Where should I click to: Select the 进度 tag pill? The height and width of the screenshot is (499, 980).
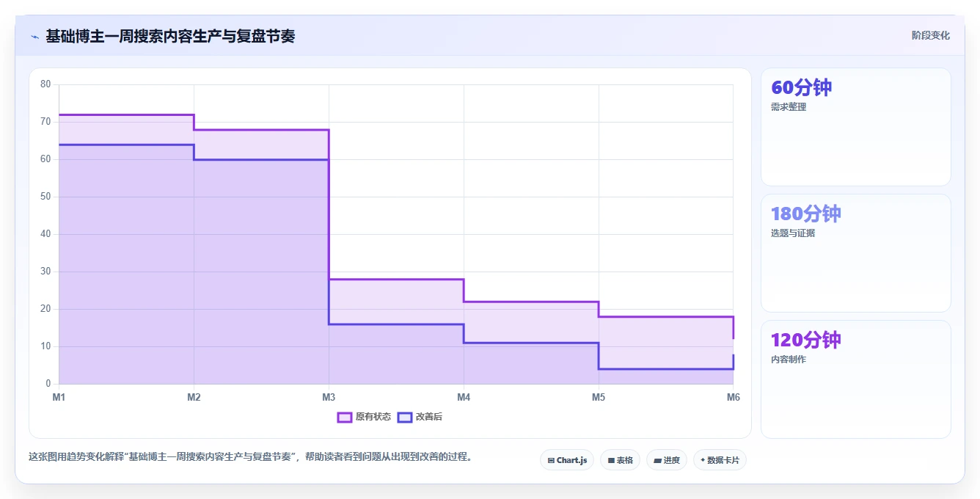[x=666, y=460]
